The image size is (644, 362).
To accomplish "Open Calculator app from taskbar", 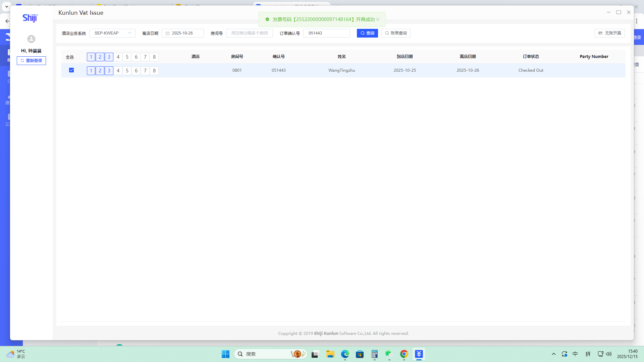I will click(374, 354).
